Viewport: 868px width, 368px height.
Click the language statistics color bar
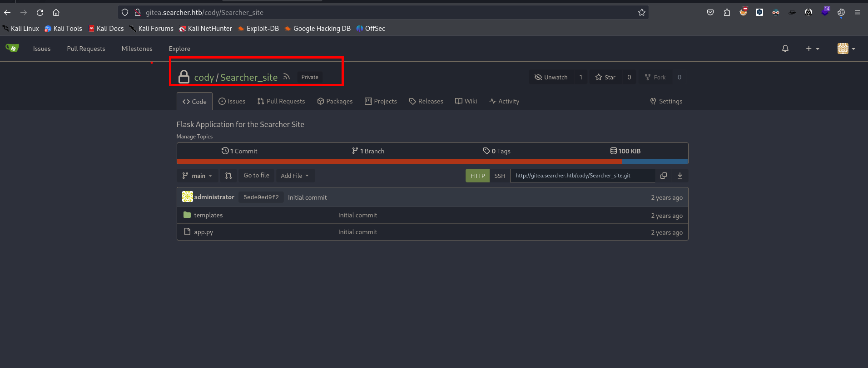(432, 162)
